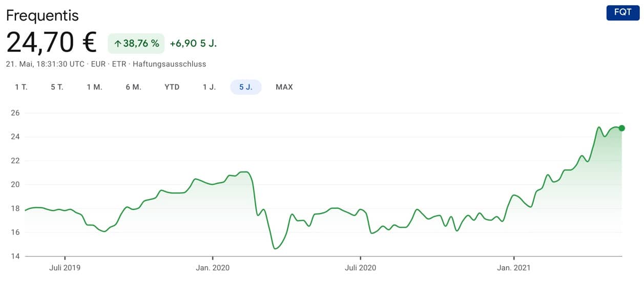Click the +6,90 5 J. change text
The width and height of the screenshot is (644, 282).
(193, 44)
